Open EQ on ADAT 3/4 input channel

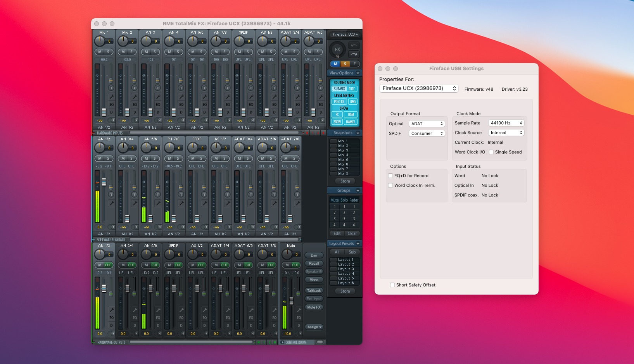coord(297,105)
